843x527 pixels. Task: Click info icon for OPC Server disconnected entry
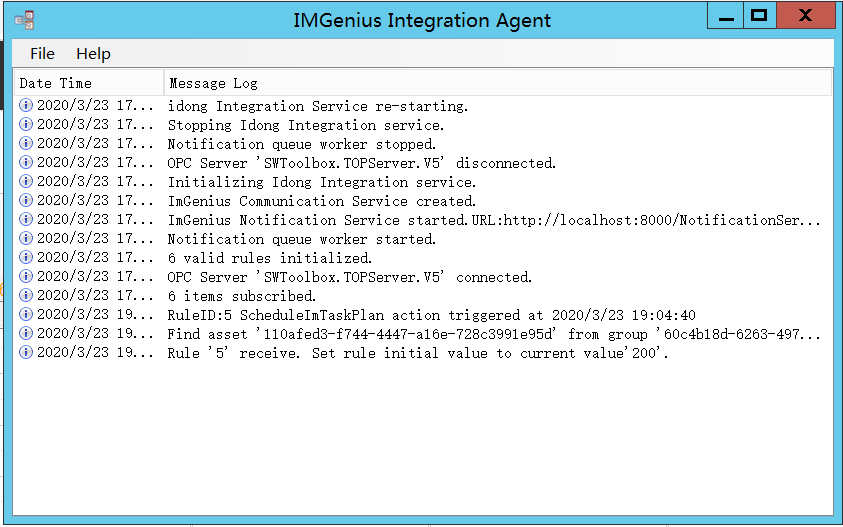(x=26, y=163)
